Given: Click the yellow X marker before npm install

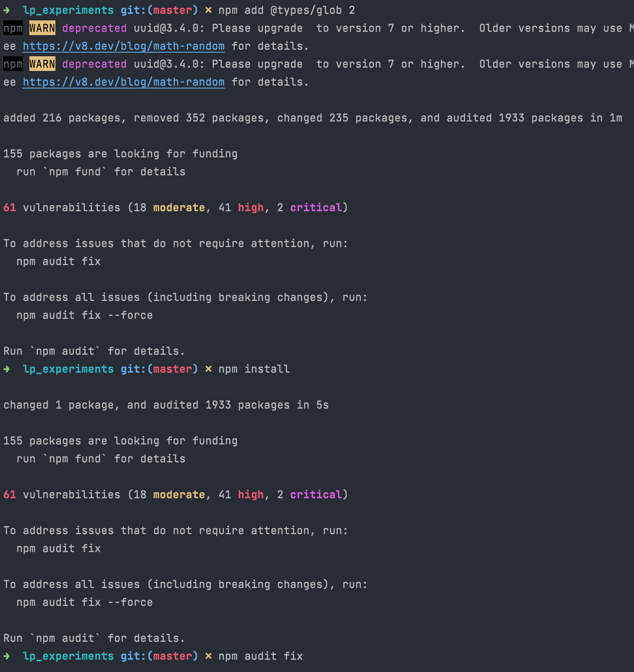Looking at the screenshot, I should [208, 369].
